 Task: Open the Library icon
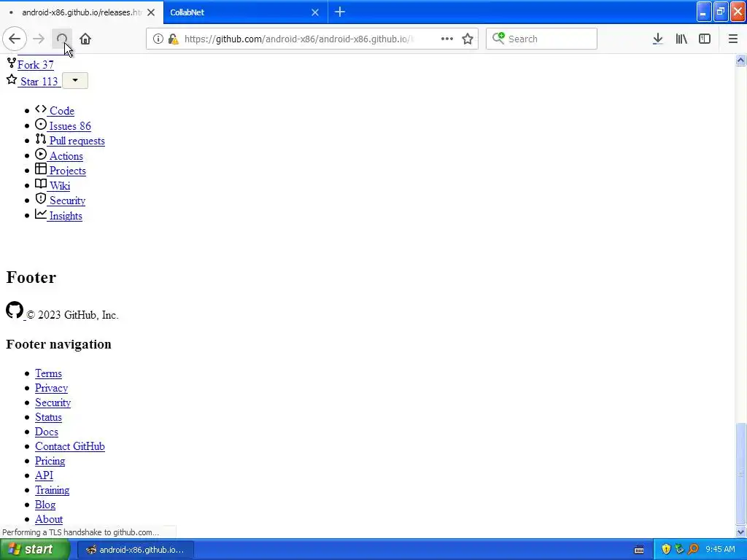point(681,39)
